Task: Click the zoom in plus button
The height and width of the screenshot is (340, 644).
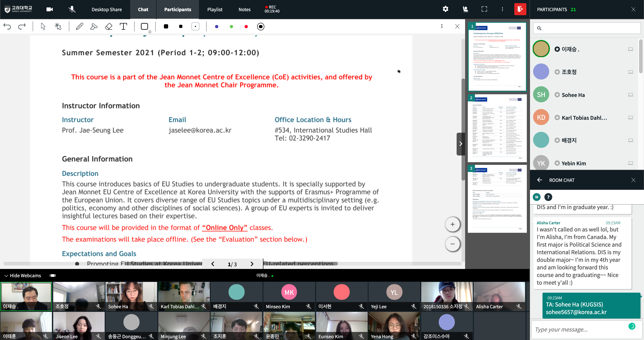Action: tap(452, 224)
